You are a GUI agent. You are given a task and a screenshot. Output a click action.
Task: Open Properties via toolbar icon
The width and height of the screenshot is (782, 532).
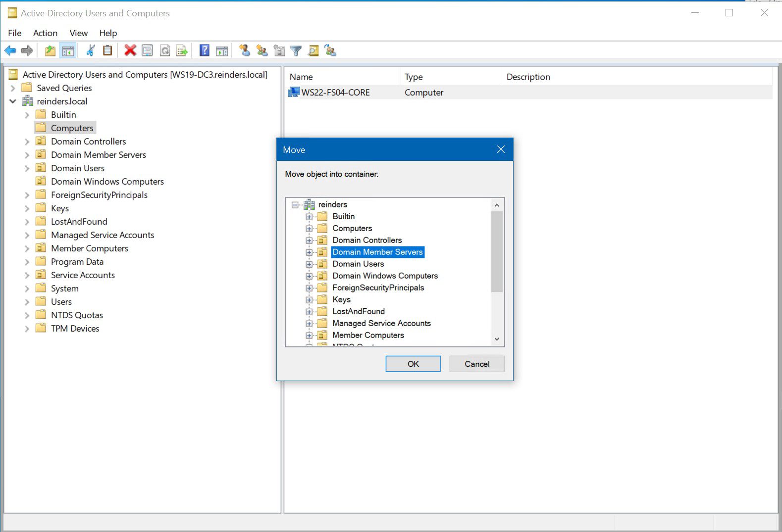[x=147, y=50]
